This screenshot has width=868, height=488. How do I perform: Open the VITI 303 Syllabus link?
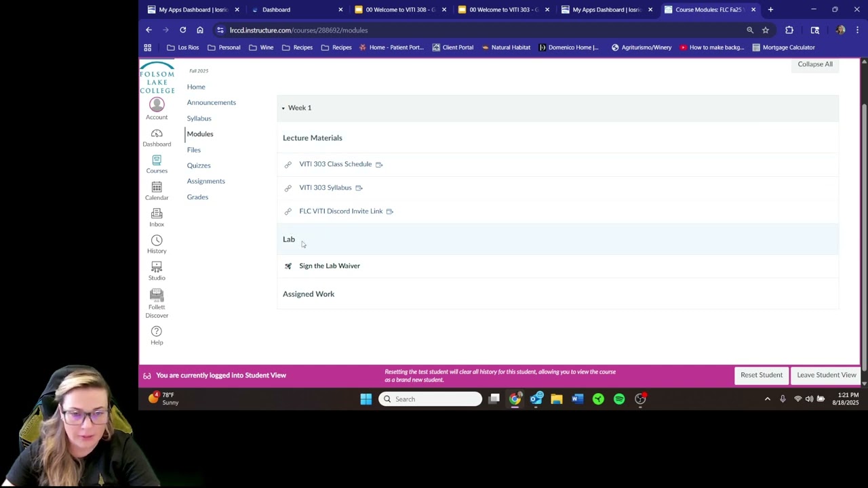click(x=325, y=188)
